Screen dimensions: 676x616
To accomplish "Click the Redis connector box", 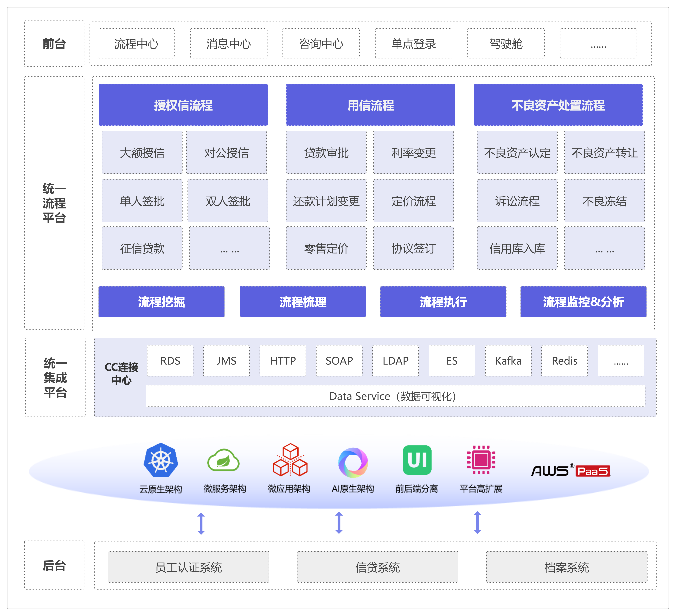I will pos(565,360).
